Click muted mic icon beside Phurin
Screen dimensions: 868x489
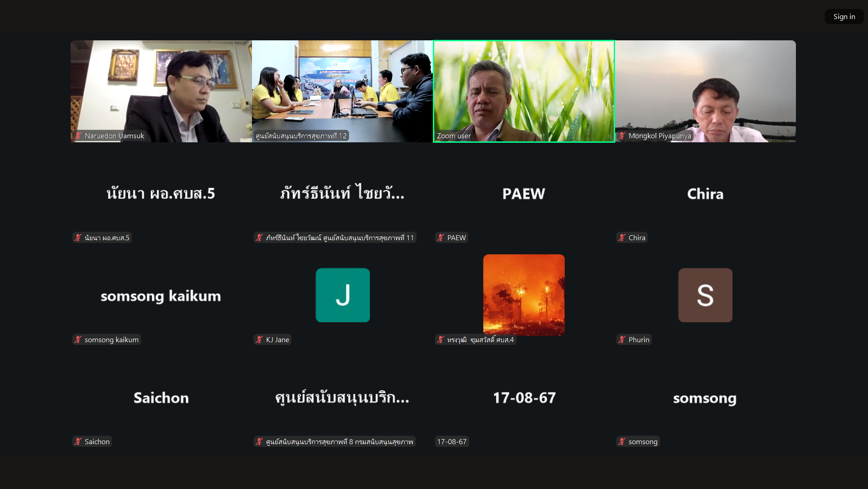point(622,339)
